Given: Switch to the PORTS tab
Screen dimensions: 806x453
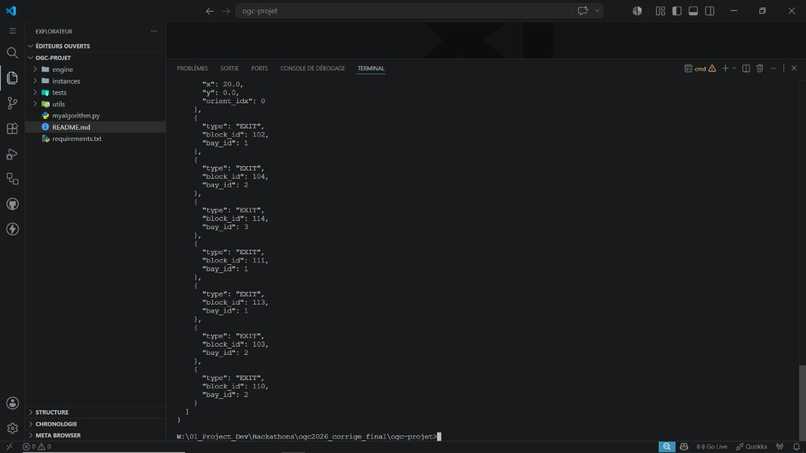Looking at the screenshot, I should coord(260,68).
